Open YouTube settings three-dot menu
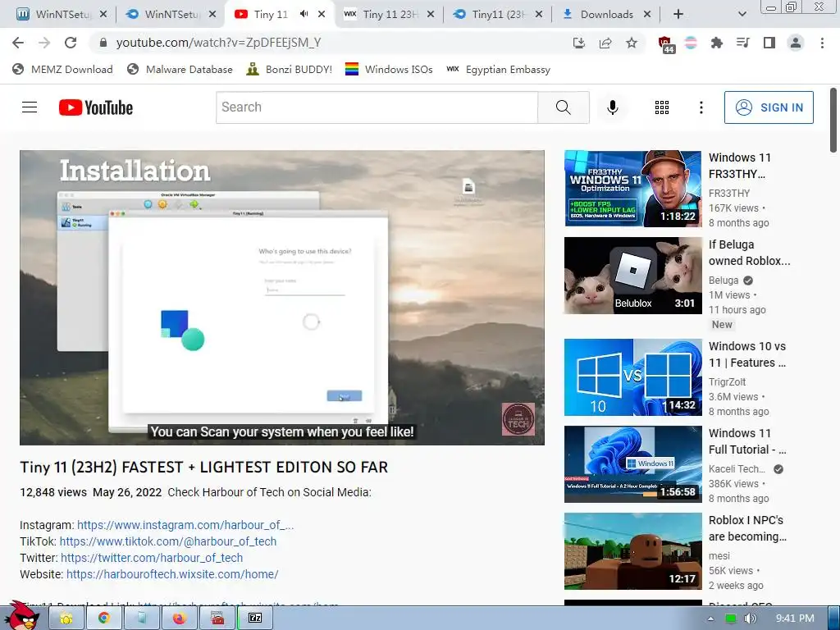 click(x=701, y=107)
